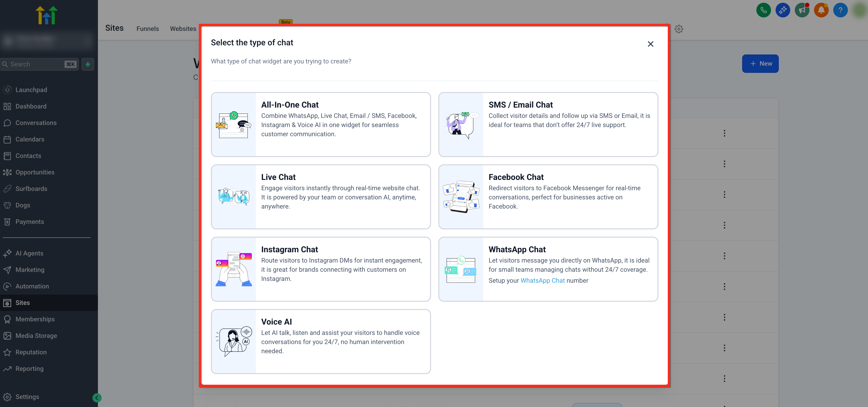Open Conversations in the sidebar
The height and width of the screenshot is (407, 868).
pyautogui.click(x=36, y=123)
